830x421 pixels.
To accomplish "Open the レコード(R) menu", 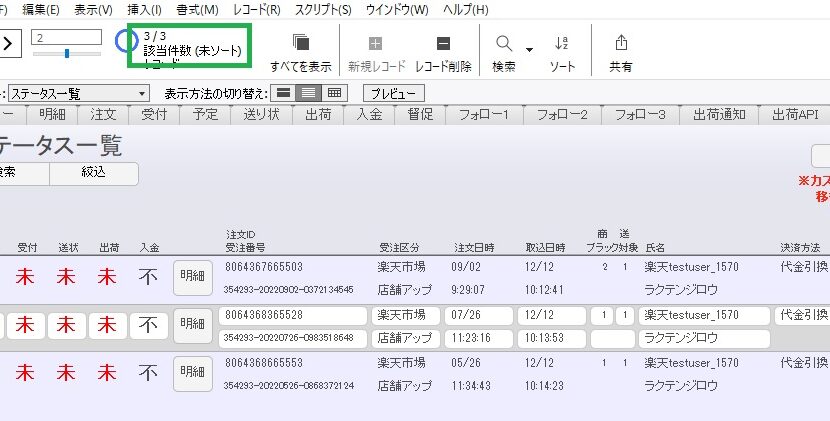I will tap(257, 10).
